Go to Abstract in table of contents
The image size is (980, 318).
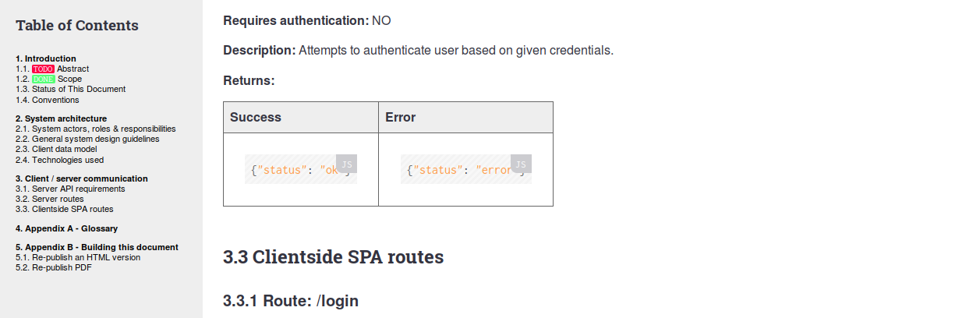[73, 69]
